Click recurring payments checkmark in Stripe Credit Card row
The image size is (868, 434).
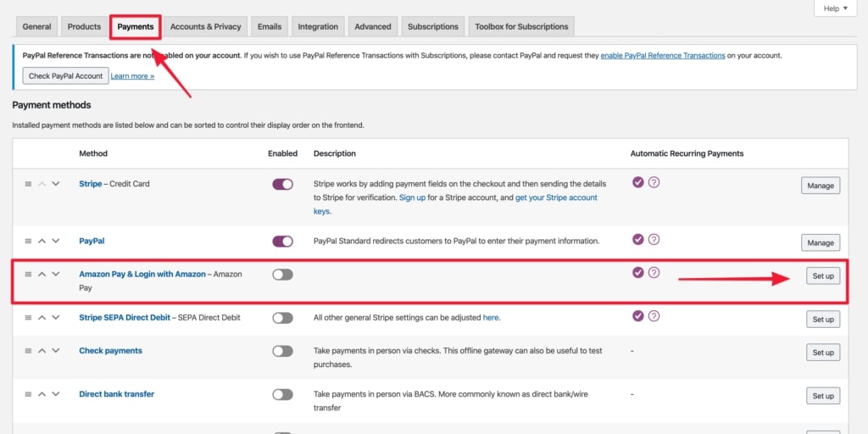click(x=638, y=183)
